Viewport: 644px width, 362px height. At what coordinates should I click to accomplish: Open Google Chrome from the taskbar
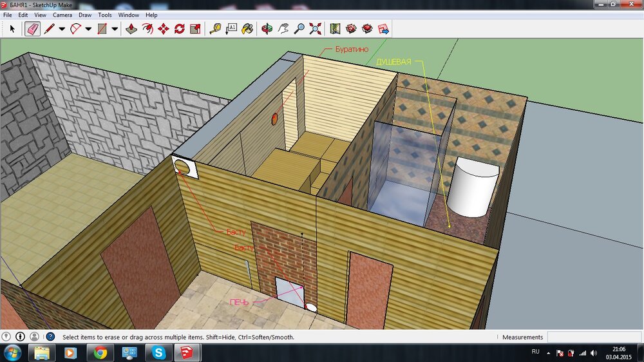[100, 353]
